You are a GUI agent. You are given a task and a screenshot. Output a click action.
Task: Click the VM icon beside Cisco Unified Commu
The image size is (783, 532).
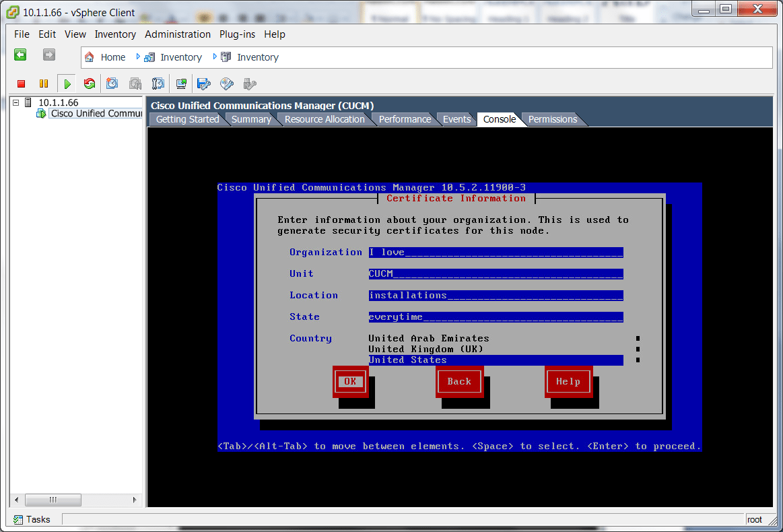(x=41, y=114)
